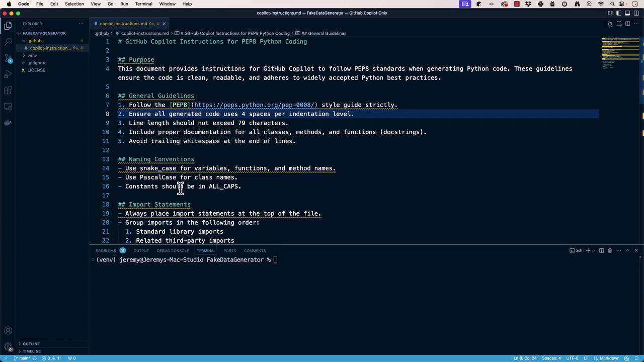Click the .github breadcrumb segment
644x362 pixels.
coord(102,33)
